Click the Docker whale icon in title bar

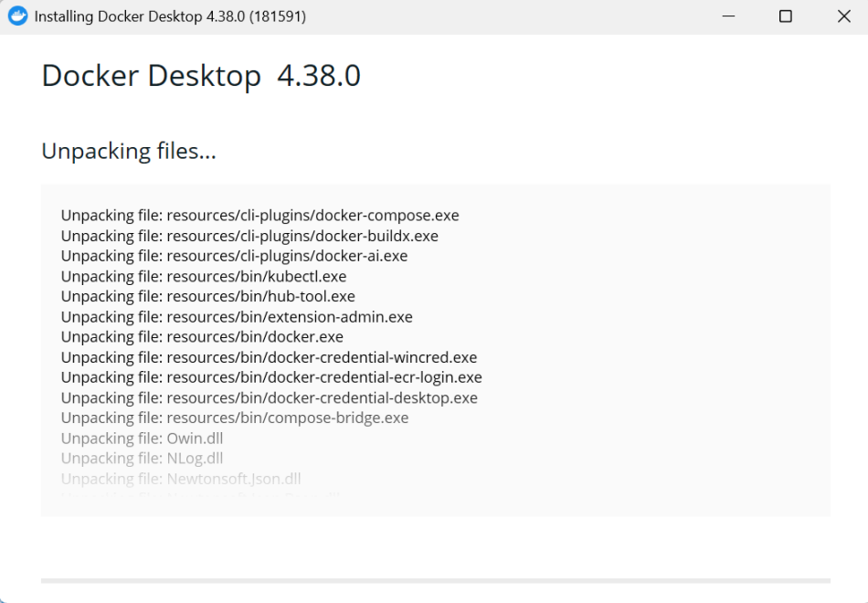pos(17,16)
